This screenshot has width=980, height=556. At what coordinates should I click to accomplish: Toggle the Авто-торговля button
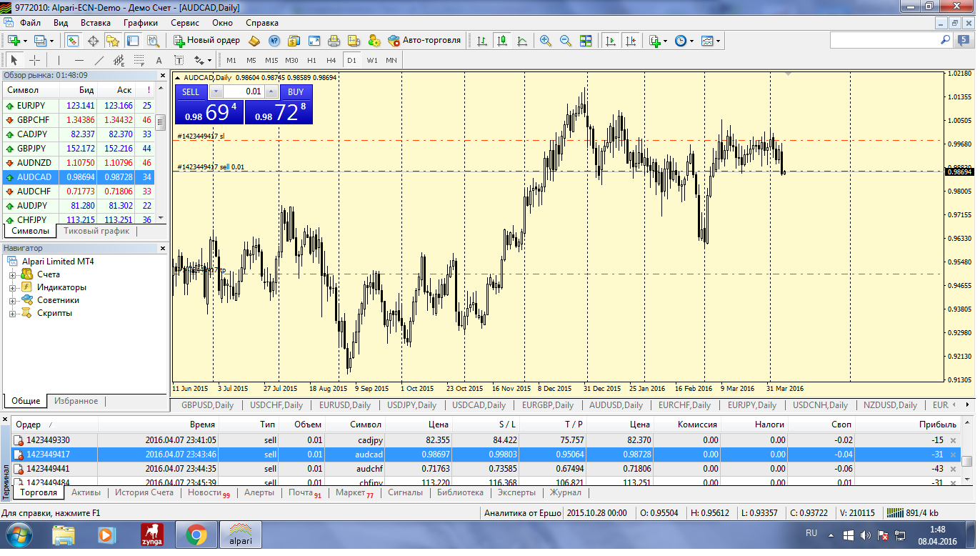[424, 41]
